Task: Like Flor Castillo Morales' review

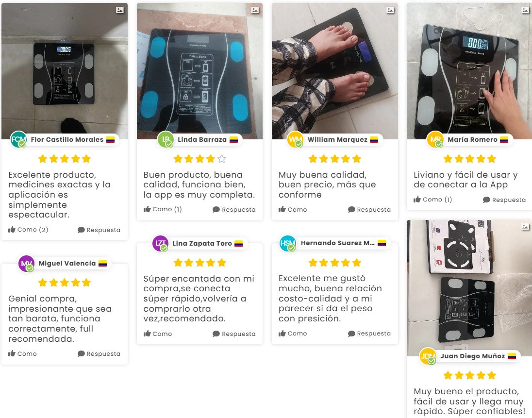Action: pos(28,230)
